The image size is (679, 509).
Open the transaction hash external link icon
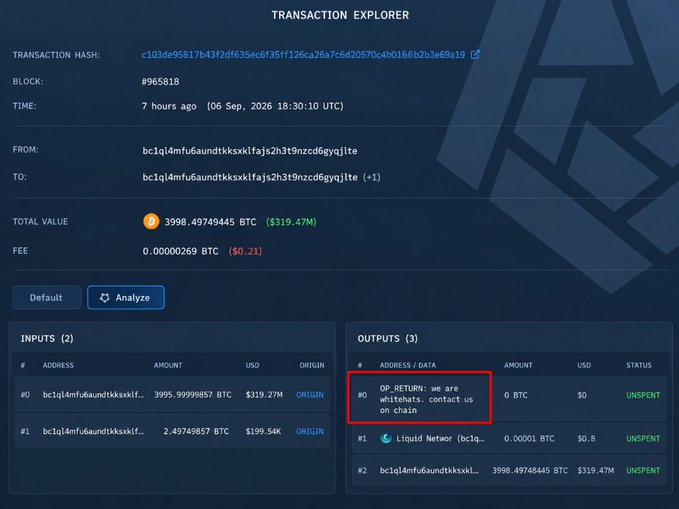coord(475,54)
